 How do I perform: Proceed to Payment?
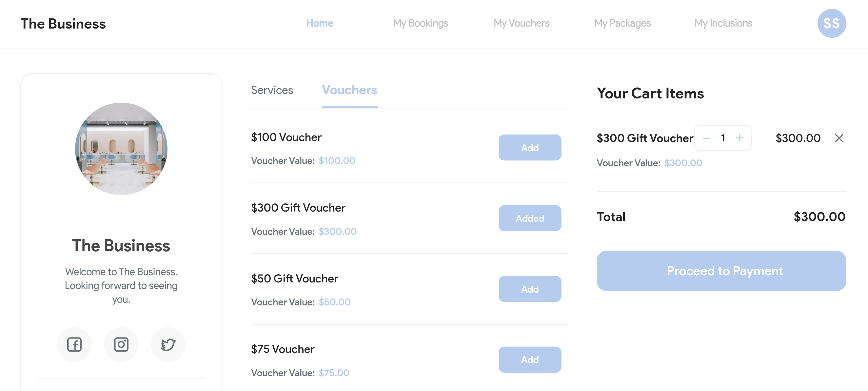click(x=721, y=271)
